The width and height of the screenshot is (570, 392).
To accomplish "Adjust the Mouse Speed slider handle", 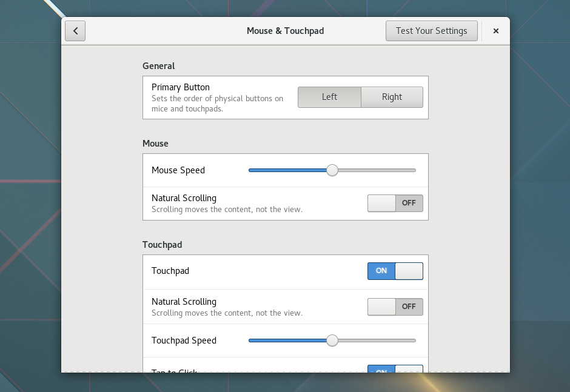I will coord(332,170).
